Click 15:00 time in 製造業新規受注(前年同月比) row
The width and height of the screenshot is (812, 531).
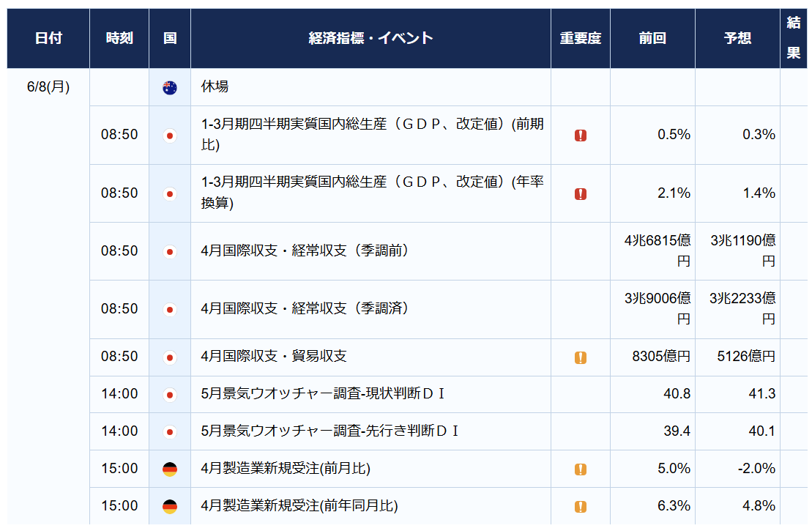(119, 505)
